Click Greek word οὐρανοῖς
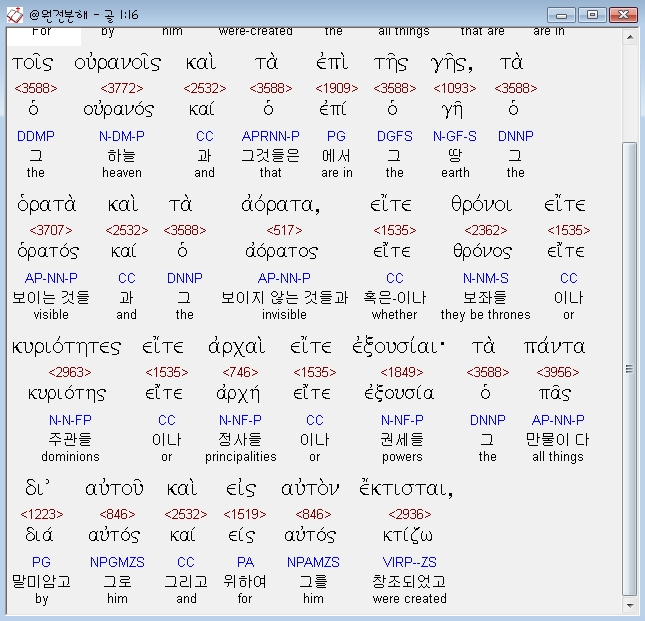The width and height of the screenshot is (645, 621). [118, 63]
